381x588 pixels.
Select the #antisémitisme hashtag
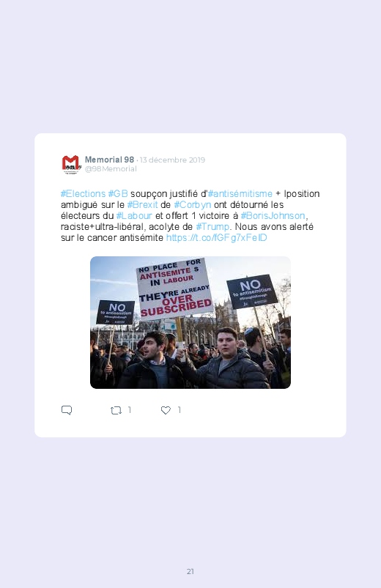[240, 194]
